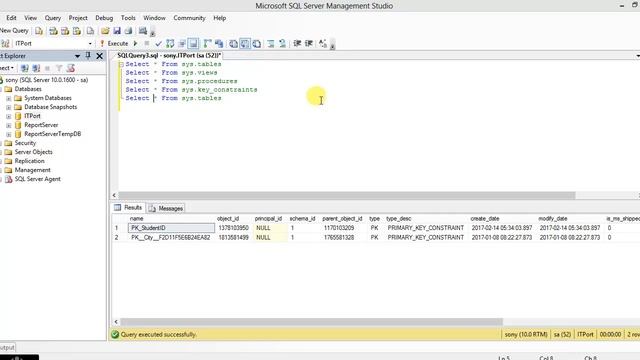This screenshot has height=360, width=640.
Task: Select SQL Server Agent node
Action: pyautogui.click(x=38, y=179)
